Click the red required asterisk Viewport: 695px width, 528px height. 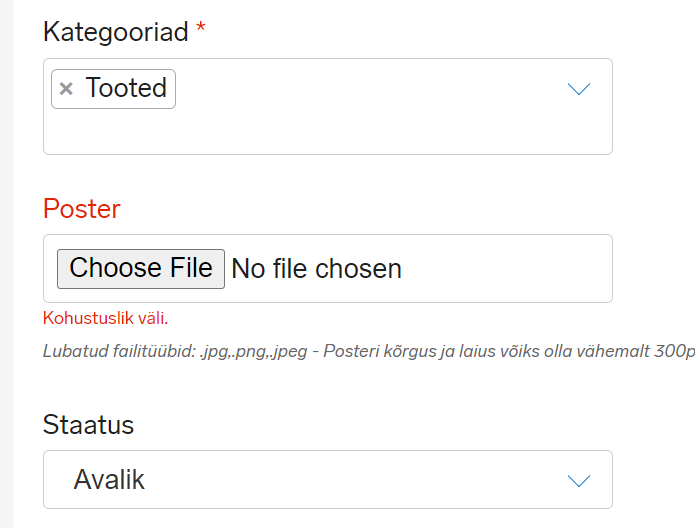(201, 32)
